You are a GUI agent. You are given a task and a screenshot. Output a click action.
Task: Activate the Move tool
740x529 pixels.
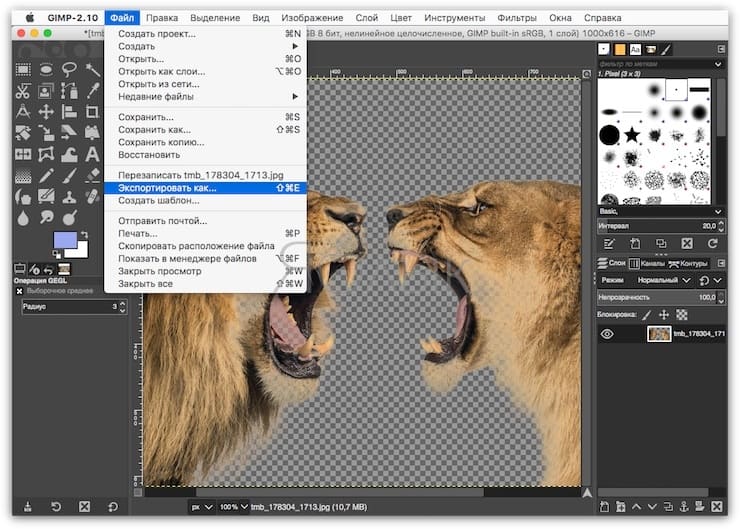(46, 112)
